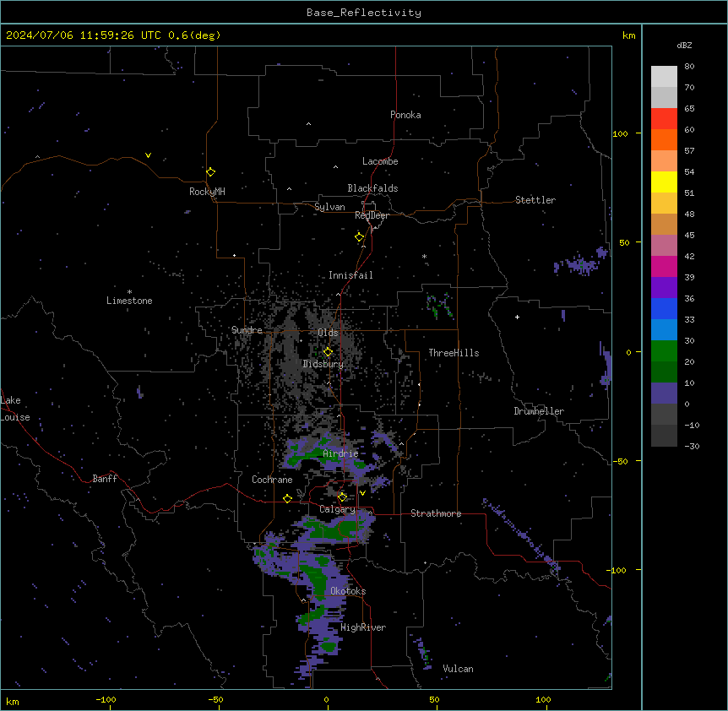The image size is (728, 711).
Task: Click the Drumheller town label
Action: click(539, 411)
